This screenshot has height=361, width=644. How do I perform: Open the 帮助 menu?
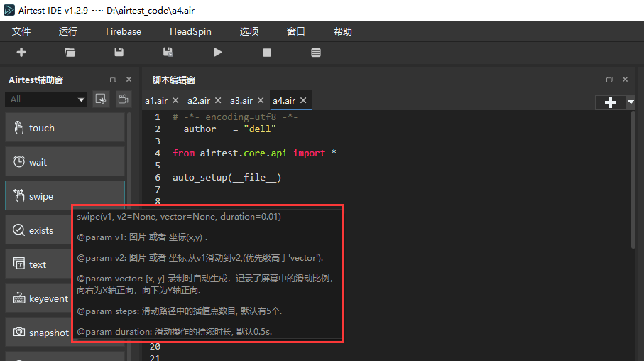click(x=342, y=32)
